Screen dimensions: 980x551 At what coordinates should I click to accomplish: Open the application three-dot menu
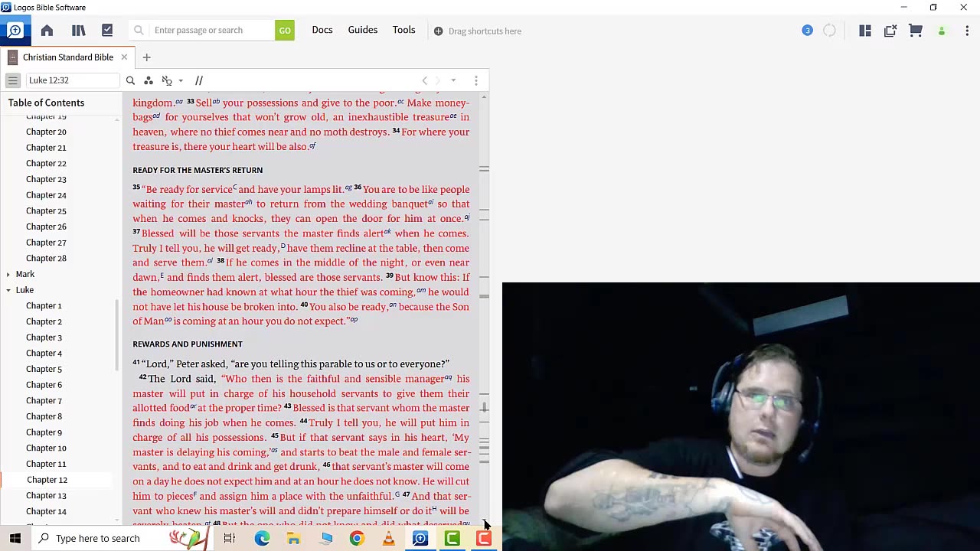click(x=967, y=31)
